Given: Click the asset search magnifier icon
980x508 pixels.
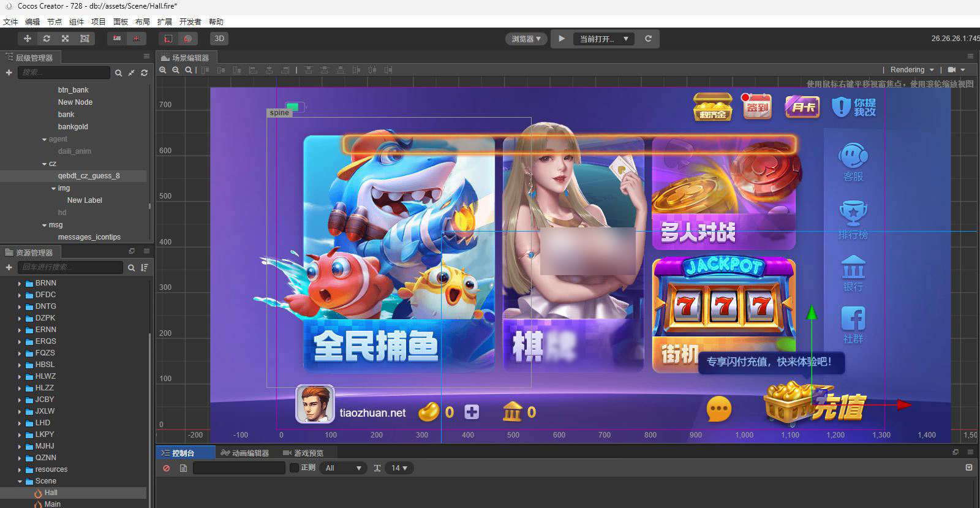Looking at the screenshot, I should [131, 268].
